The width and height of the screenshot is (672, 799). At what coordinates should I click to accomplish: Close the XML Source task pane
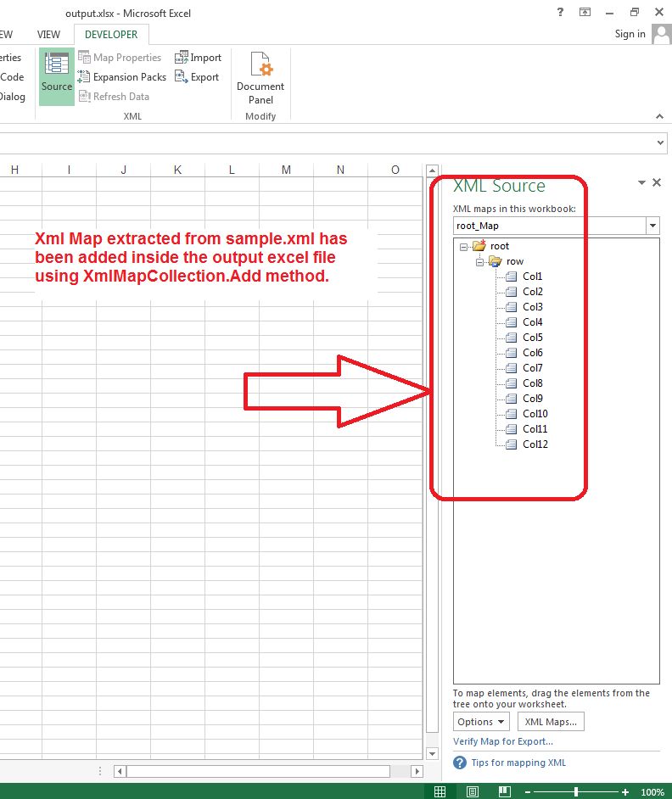(x=657, y=182)
